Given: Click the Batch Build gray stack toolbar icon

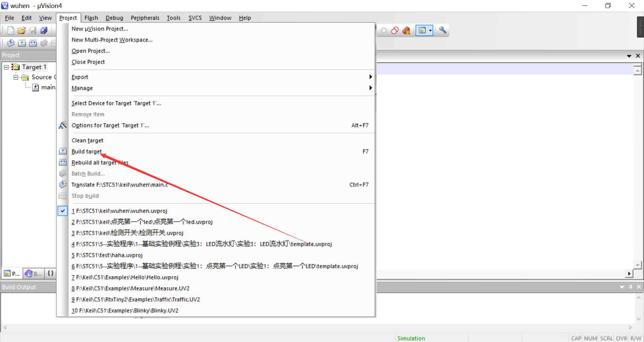Looking at the screenshot, I should coord(44,43).
